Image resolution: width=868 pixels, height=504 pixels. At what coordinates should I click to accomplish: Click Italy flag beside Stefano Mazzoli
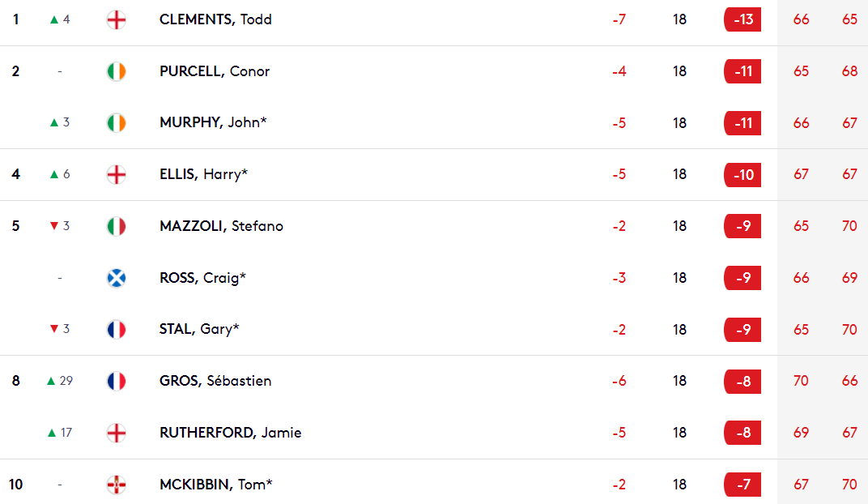(117, 226)
